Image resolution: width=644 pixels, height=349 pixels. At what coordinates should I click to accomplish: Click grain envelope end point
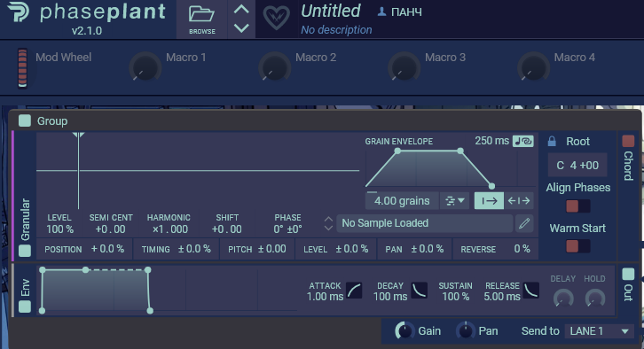[x=491, y=186]
